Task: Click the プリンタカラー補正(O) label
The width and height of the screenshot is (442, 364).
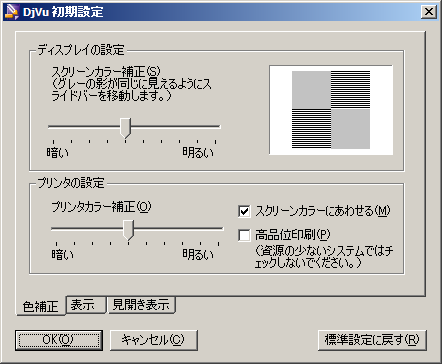Action: (x=101, y=207)
